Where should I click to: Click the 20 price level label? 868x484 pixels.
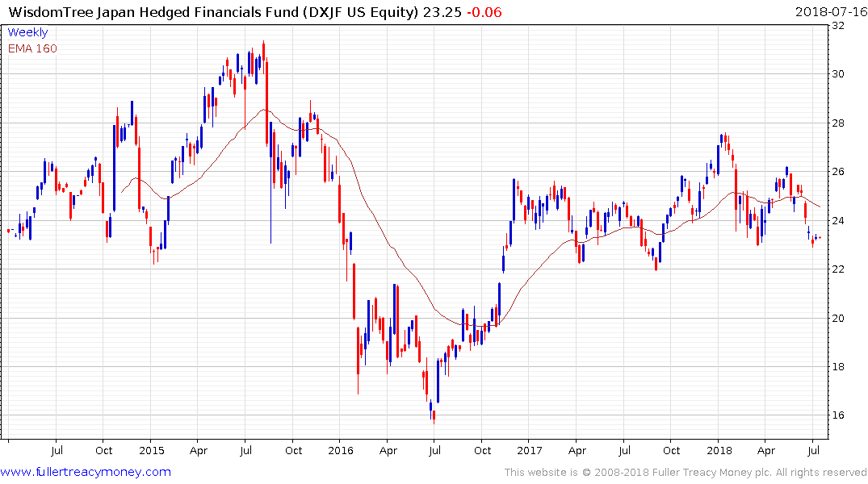[838, 318]
